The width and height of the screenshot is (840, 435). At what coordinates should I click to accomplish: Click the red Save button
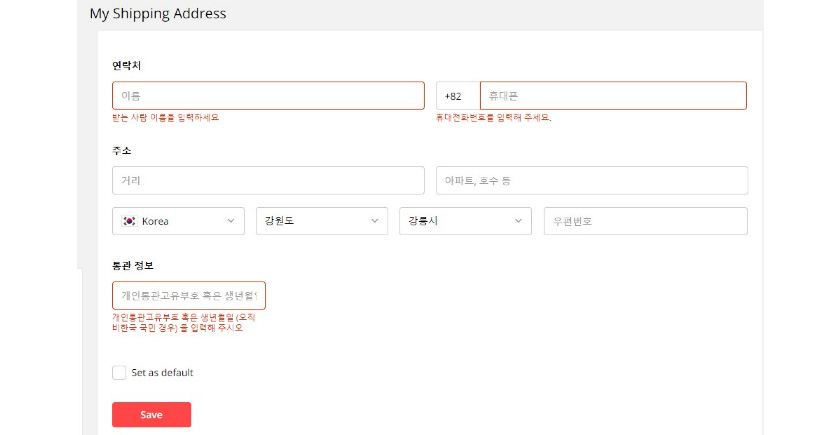click(151, 415)
